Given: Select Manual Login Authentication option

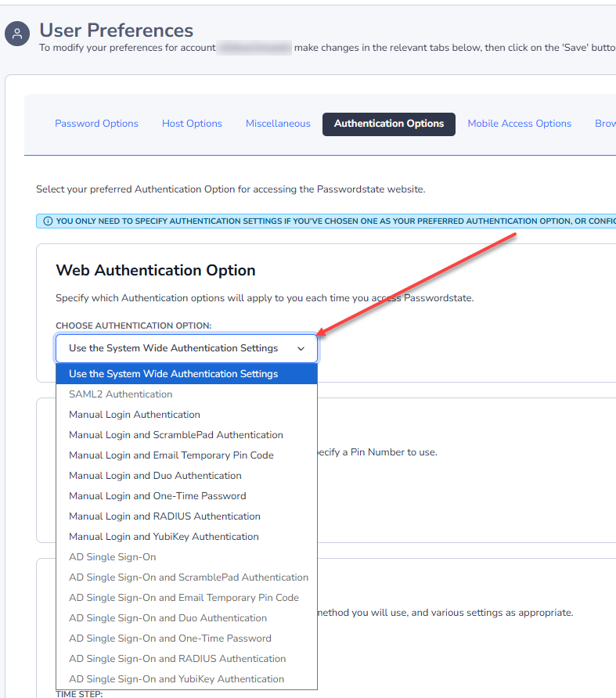Looking at the screenshot, I should coord(186,415).
